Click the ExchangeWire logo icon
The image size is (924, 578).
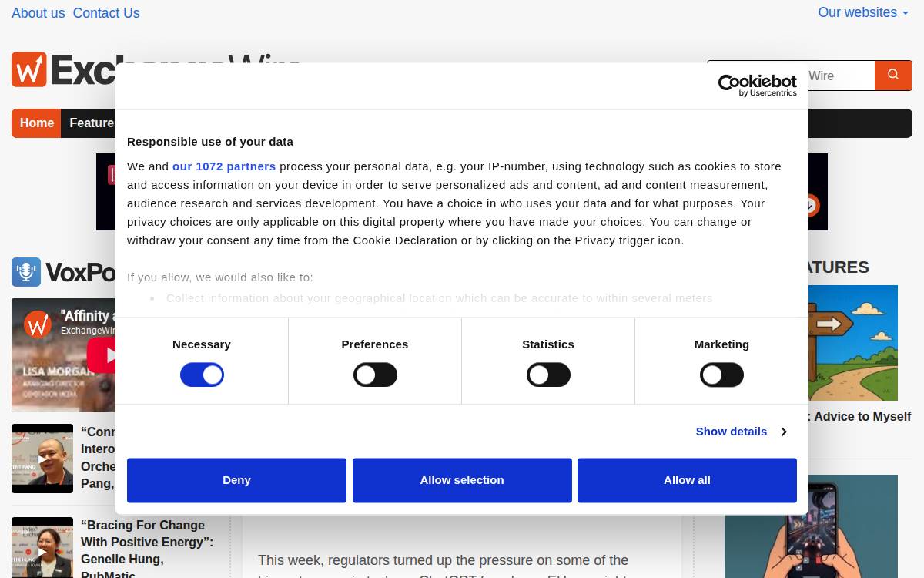coord(29,69)
